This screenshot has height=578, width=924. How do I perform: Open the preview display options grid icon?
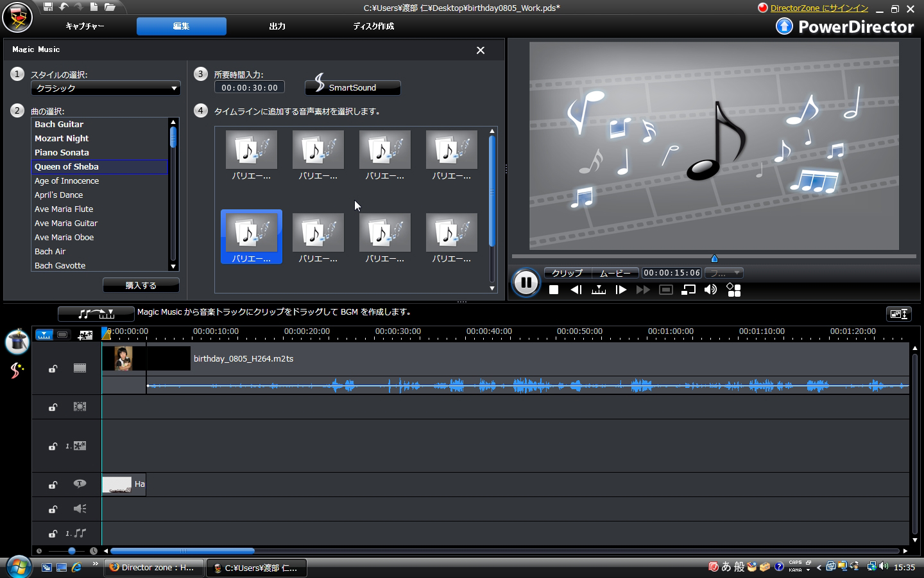click(733, 290)
